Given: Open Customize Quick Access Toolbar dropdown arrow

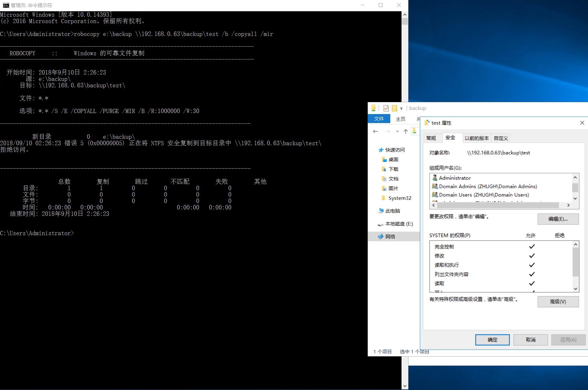Looking at the screenshot, I should (x=401, y=109).
